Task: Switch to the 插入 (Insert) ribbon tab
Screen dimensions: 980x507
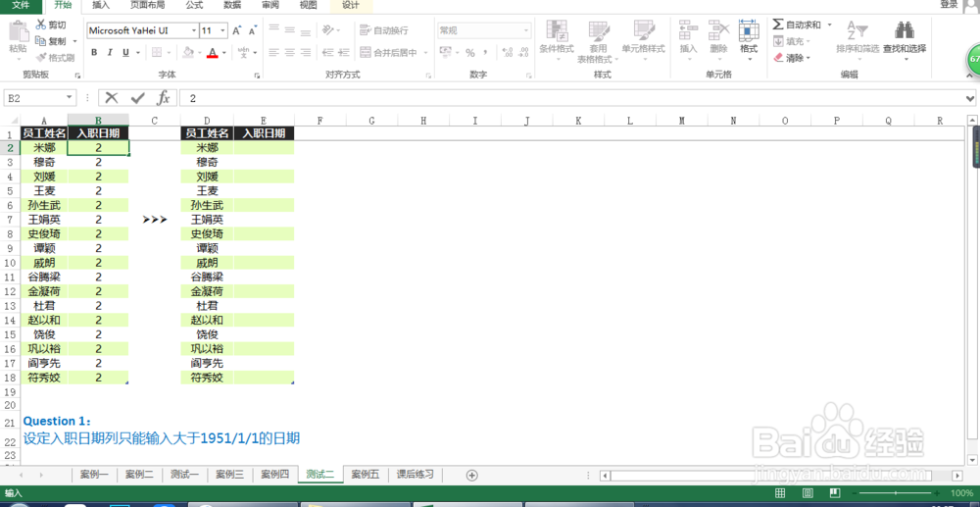Action: [x=101, y=6]
